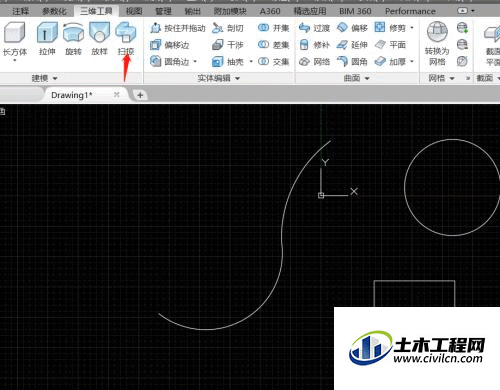Select the 长方体 (Box) modeling tool
The width and height of the screenshot is (500, 390).
[x=15, y=38]
